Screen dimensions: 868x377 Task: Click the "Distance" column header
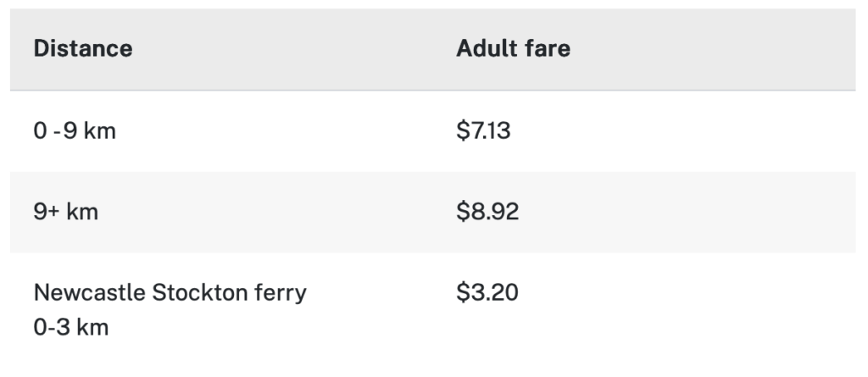83,48
